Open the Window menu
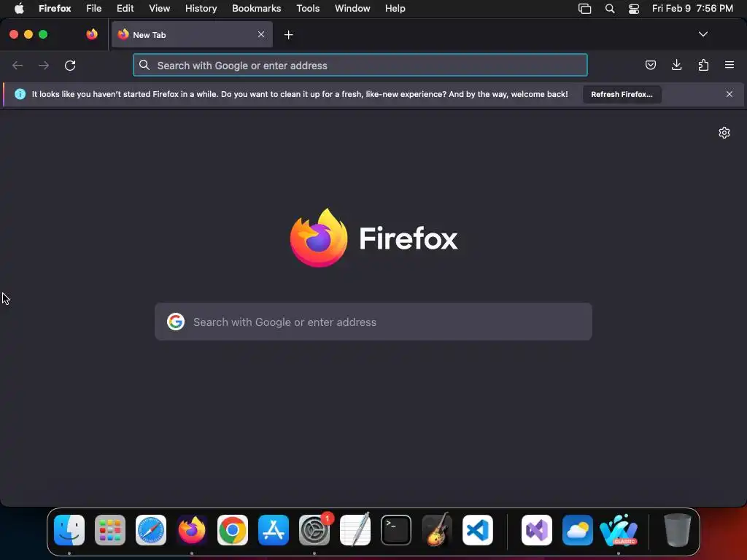747x560 pixels. [352, 9]
